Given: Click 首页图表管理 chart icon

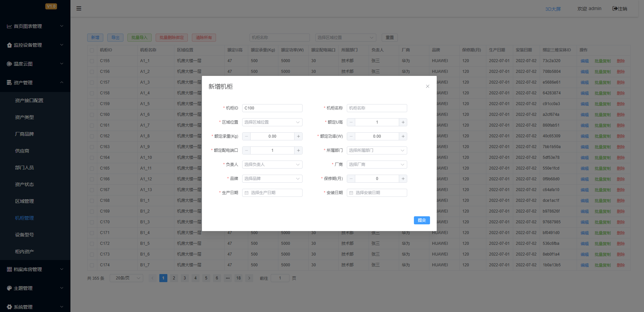Looking at the screenshot, I should [x=9, y=26].
